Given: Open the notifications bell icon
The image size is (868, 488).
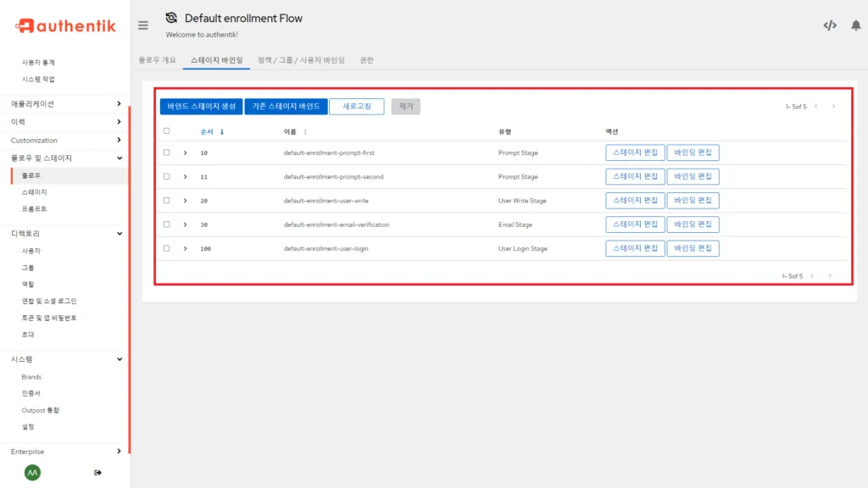Looking at the screenshot, I should (x=855, y=25).
